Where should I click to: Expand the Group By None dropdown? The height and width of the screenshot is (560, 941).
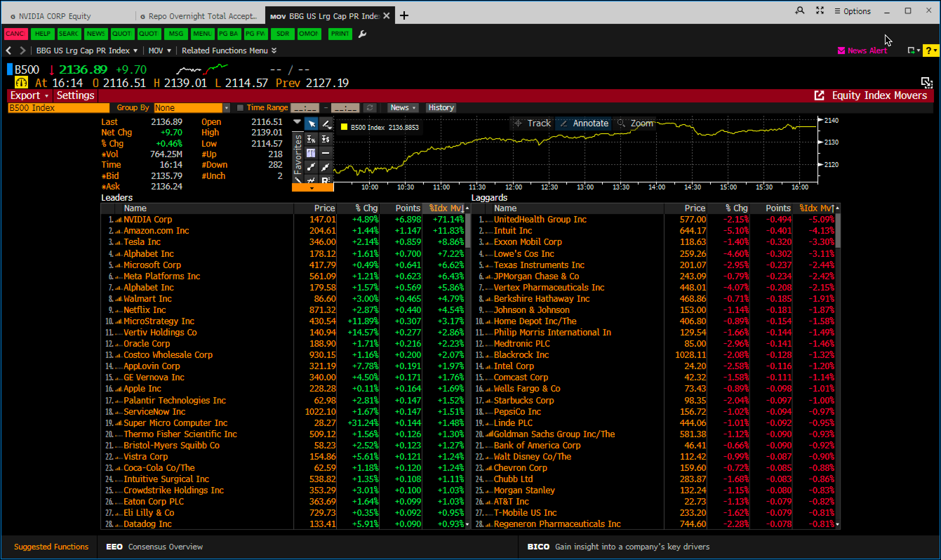pos(226,108)
